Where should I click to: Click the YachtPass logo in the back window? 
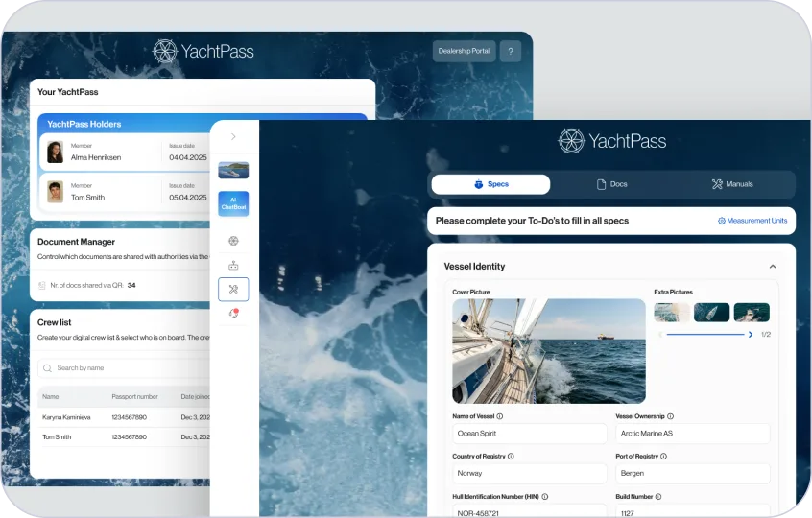point(203,51)
